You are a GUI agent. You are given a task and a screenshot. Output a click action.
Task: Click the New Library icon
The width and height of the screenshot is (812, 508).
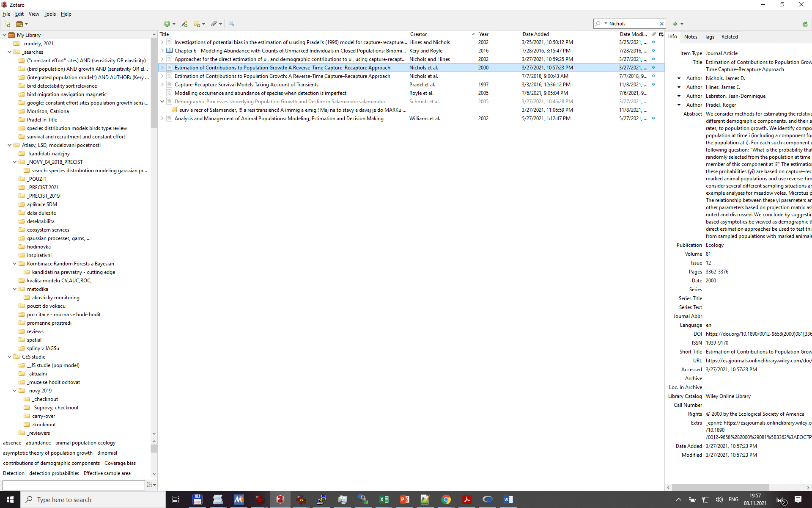tap(19, 24)
